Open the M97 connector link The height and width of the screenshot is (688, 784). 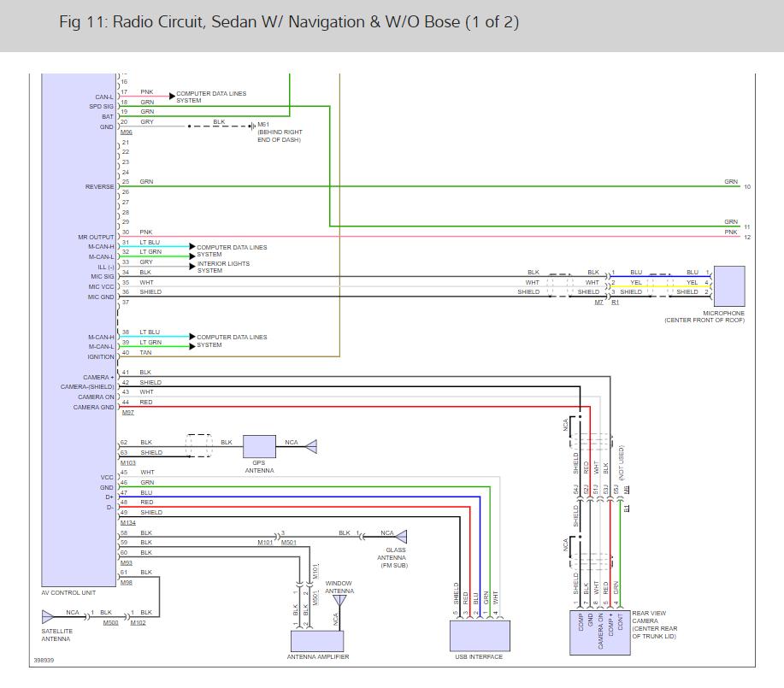127,413
